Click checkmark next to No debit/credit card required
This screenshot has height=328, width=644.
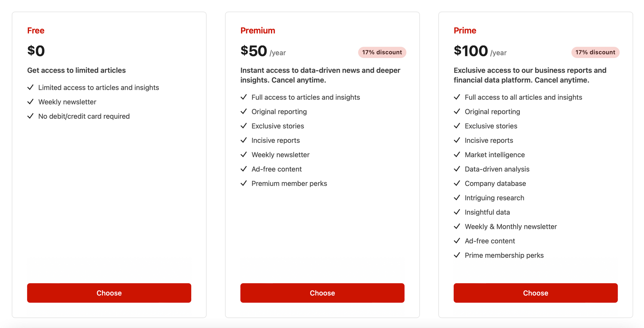point(31,116)
